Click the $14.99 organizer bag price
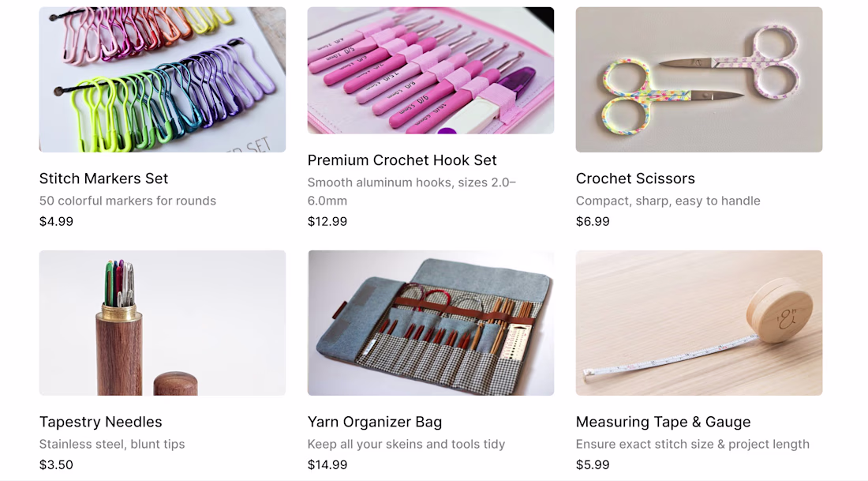Image resolution: width=868 pixels, height=481 pixels. tap(327, 465)
